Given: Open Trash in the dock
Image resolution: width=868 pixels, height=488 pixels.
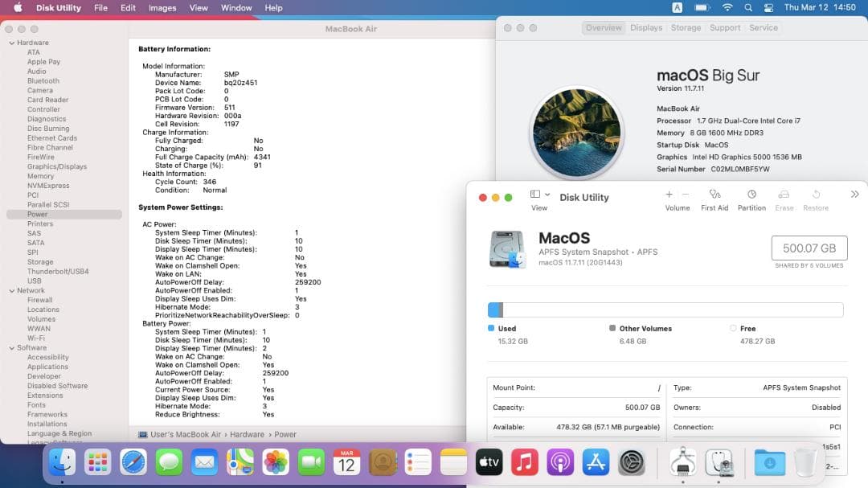Looking at the screenshot, I should [x=805, y=462].
